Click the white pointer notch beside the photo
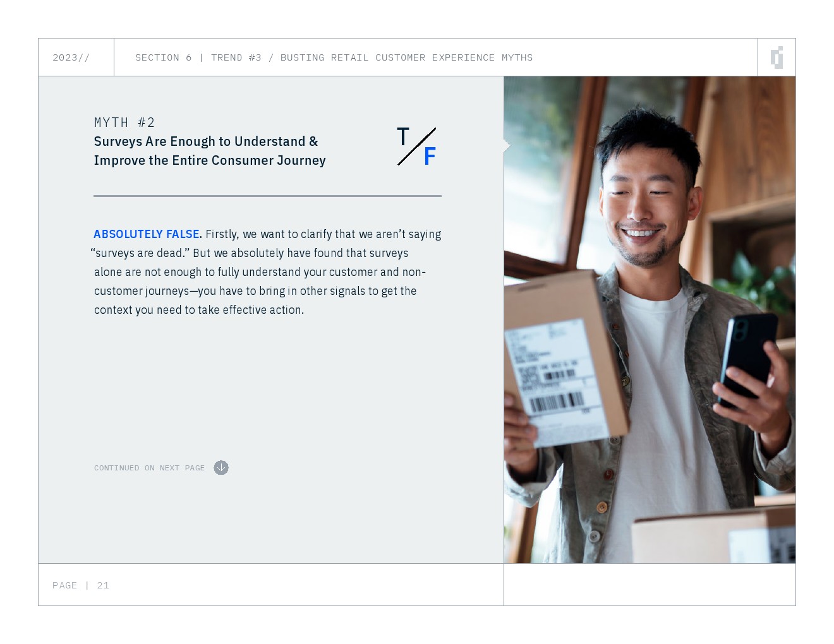Viewport: 834px width, 644px height. click(x=507, y=146)
